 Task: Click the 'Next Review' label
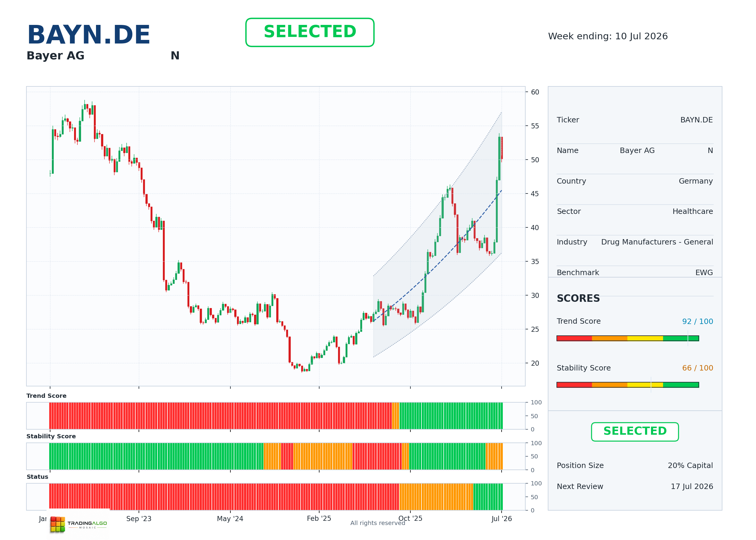[580, 487]
